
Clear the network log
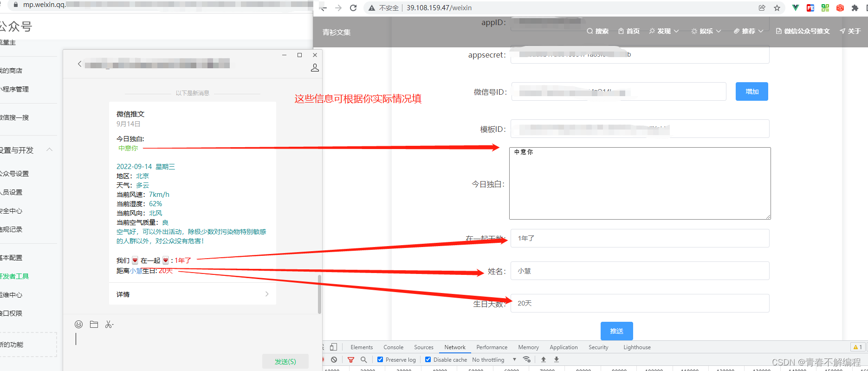(334, 359)
